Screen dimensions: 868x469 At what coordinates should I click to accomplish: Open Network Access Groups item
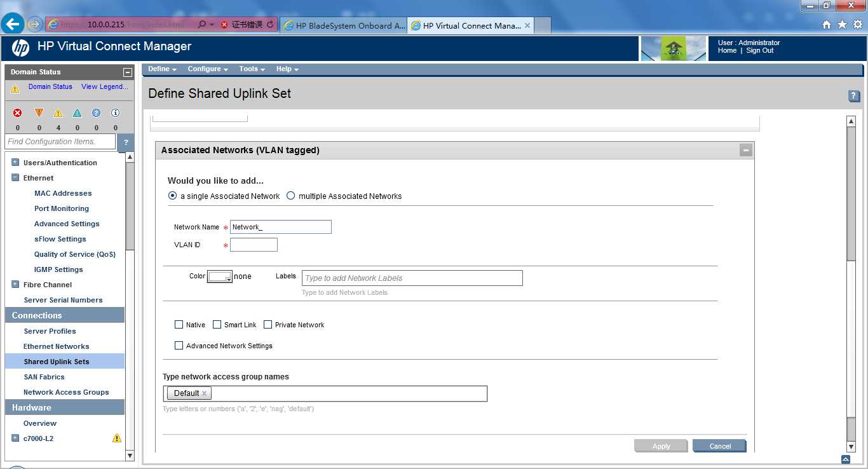click(x=66, y=392)
